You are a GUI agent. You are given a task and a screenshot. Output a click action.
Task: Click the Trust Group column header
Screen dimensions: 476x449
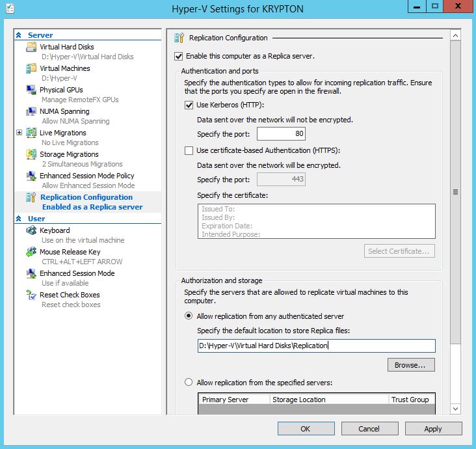pyautogui.click(x=412, y=400)
